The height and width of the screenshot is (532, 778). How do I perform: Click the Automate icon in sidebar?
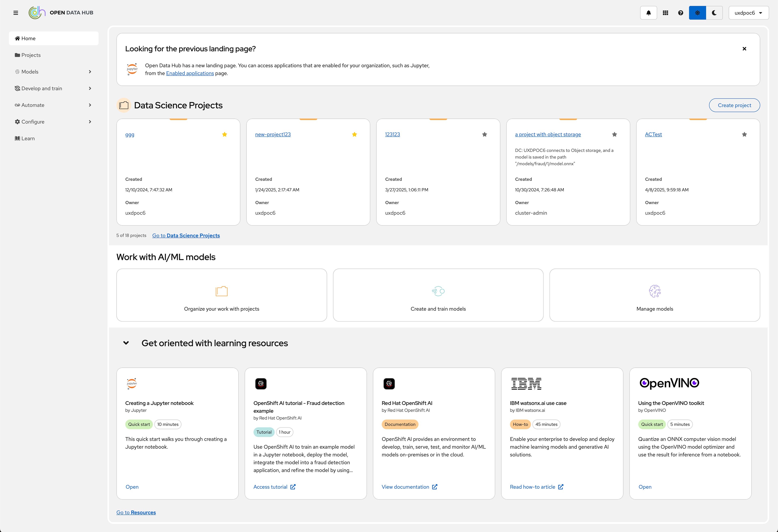pos(17,105)
